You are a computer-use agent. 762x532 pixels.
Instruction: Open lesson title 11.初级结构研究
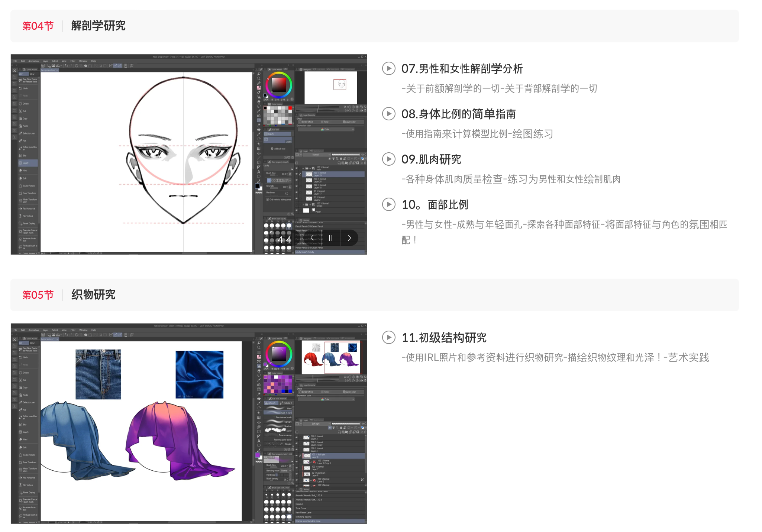444,338
